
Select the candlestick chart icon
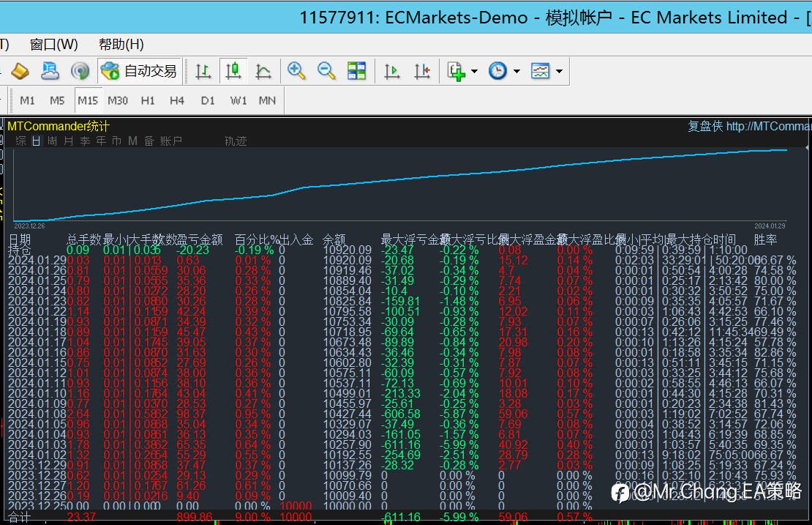[233, 71]
